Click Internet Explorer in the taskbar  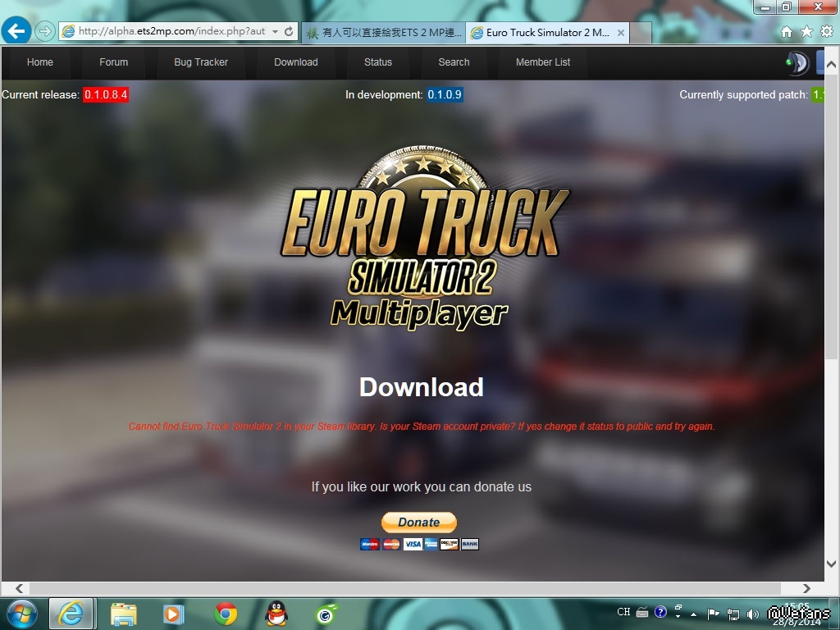coord(71,614)
